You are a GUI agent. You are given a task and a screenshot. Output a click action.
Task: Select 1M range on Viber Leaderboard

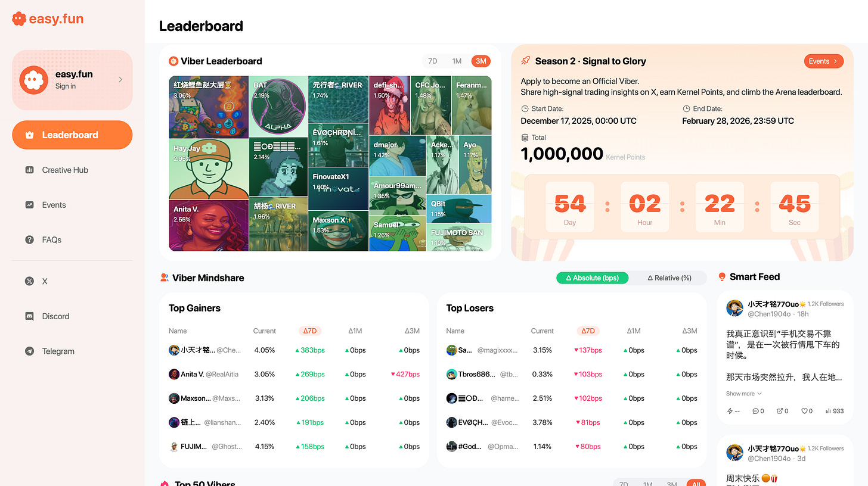click(457, 61)
